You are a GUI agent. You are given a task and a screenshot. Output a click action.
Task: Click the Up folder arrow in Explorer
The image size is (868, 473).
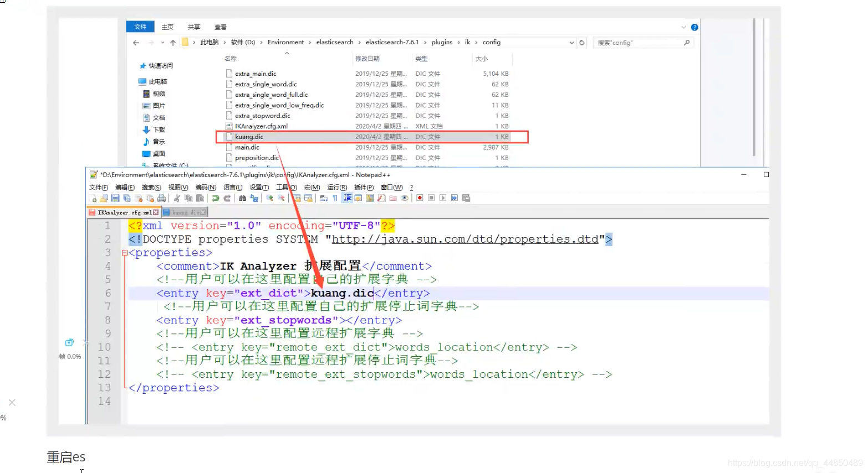click(173, 43)
